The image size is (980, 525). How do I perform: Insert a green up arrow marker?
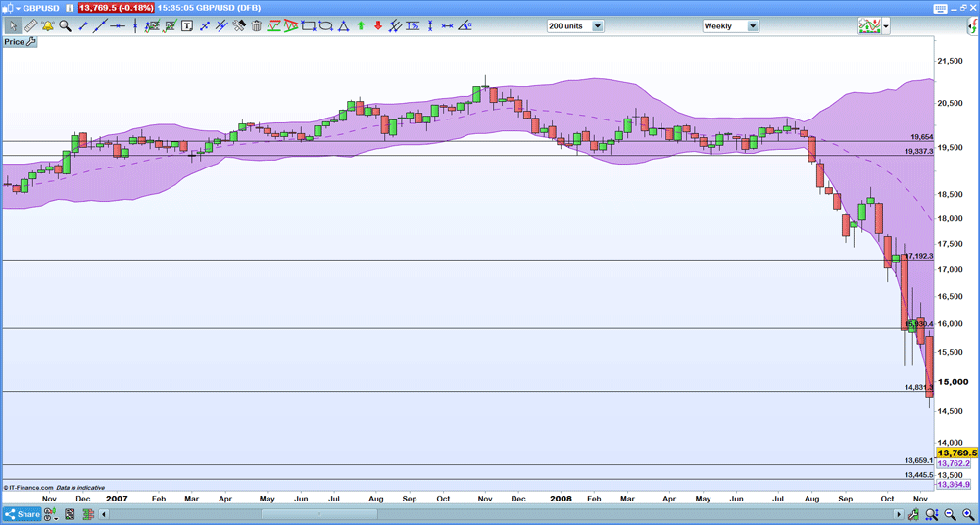tap(361, 26)
